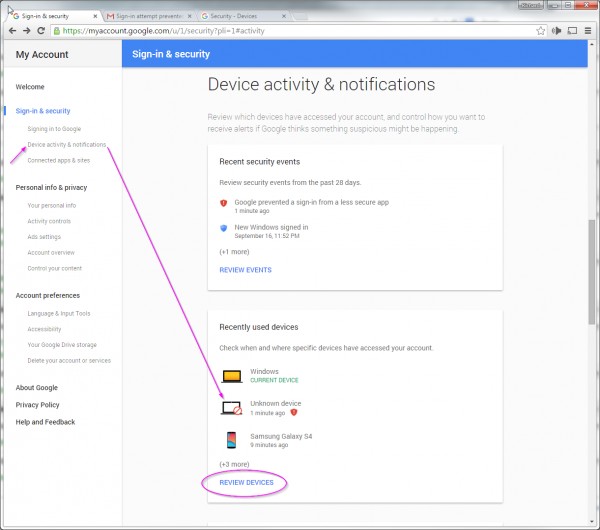Click the blue shield icon beside New Windows signed in
The width and height of the screenshot is (600, 530).
(223, 228)
